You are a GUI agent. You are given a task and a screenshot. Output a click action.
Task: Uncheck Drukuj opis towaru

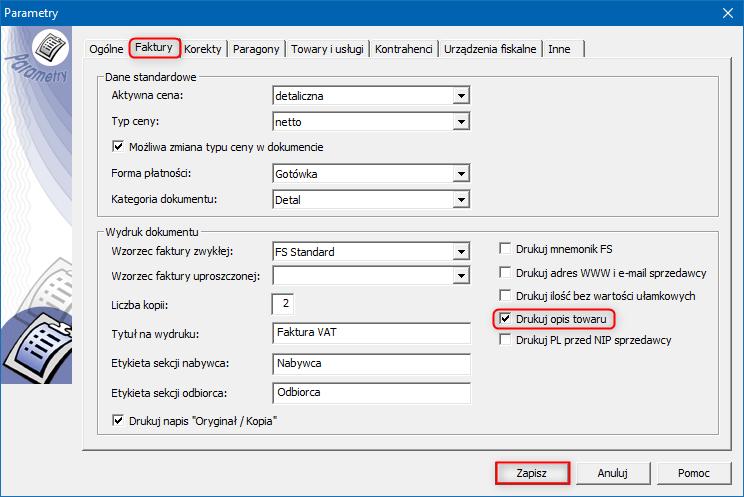tap(505, 319)
